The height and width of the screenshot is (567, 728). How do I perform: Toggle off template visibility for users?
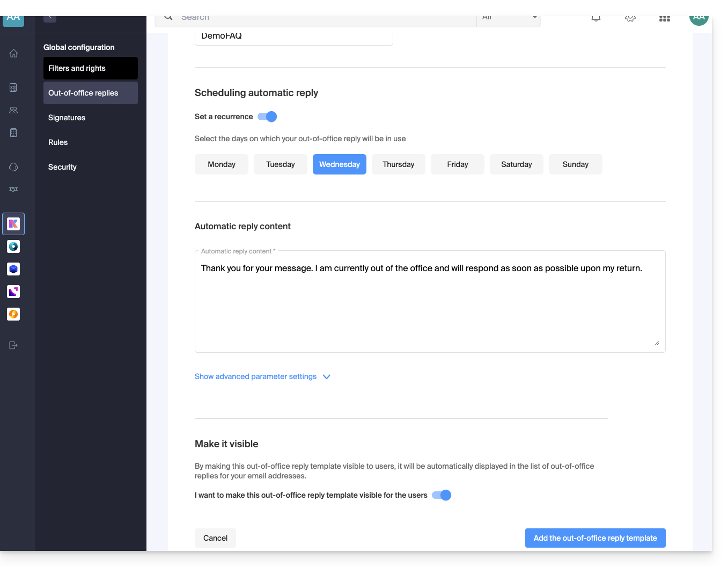(x=442, y=495)
